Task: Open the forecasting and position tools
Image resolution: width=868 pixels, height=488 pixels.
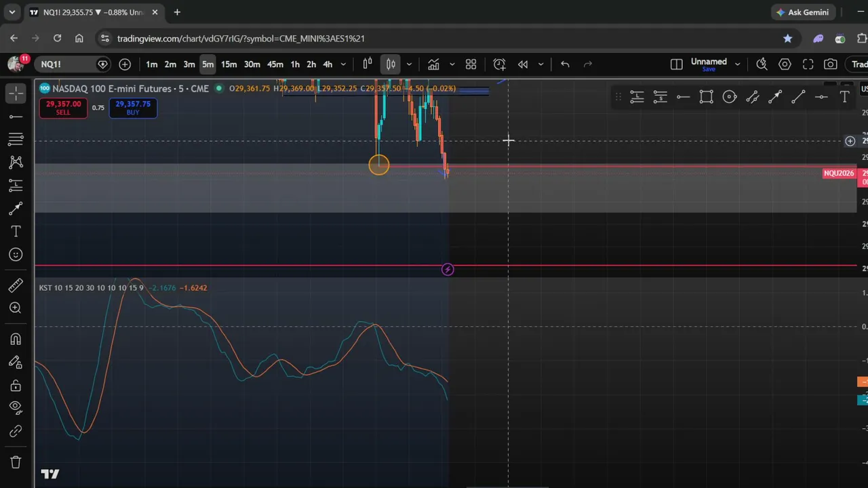Action: (x=16, y=186)
